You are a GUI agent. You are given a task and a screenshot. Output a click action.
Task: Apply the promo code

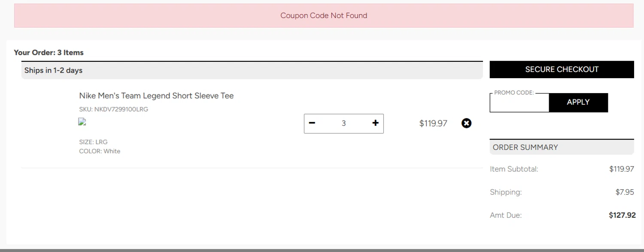pyautogui.click(x=578, y=102)
